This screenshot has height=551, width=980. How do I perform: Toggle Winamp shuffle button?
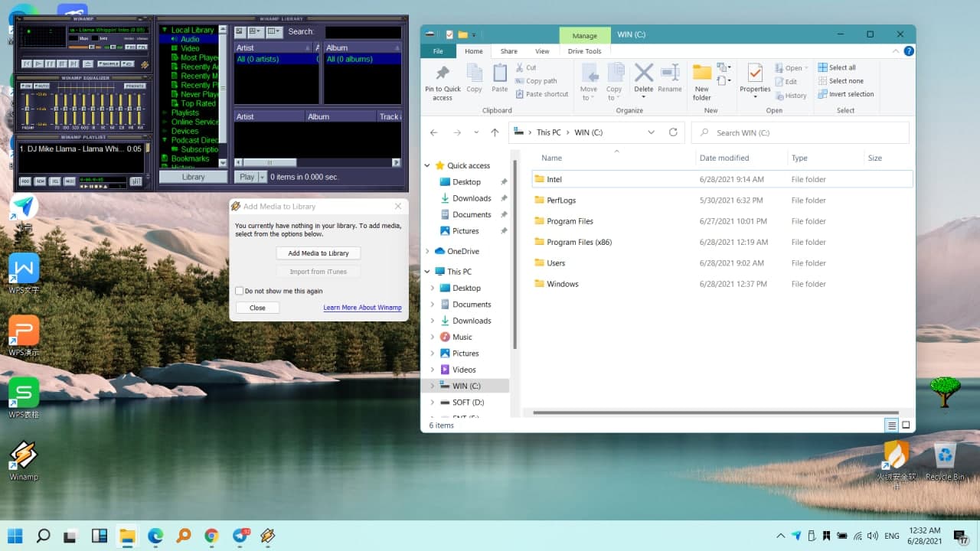(x=109, y=64)
